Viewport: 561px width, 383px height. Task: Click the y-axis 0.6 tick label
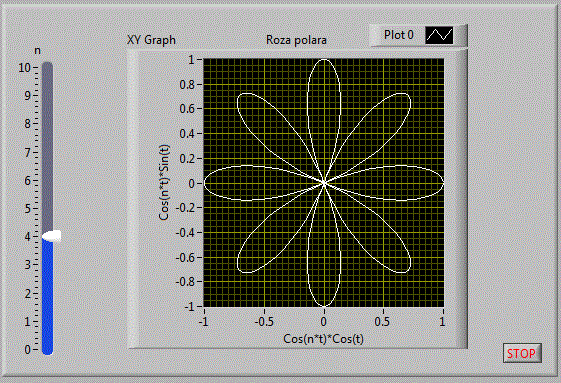[x=187, y=108]
